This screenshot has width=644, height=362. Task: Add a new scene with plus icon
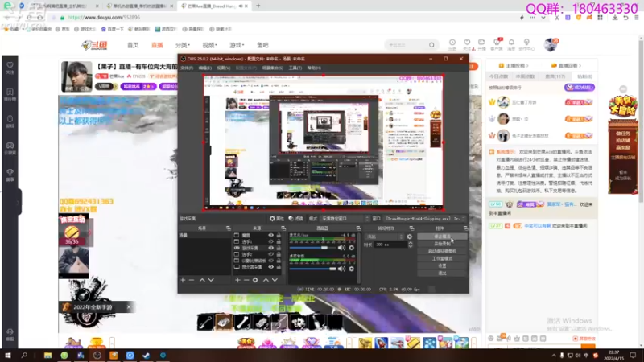coord(183,280)
